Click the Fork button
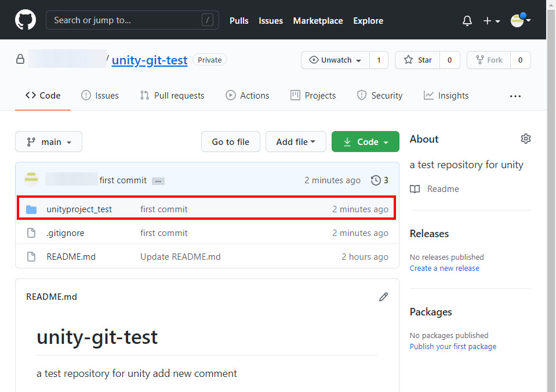Image resolution: width=556 pixels, height=392 pixels. pos(489,60)
